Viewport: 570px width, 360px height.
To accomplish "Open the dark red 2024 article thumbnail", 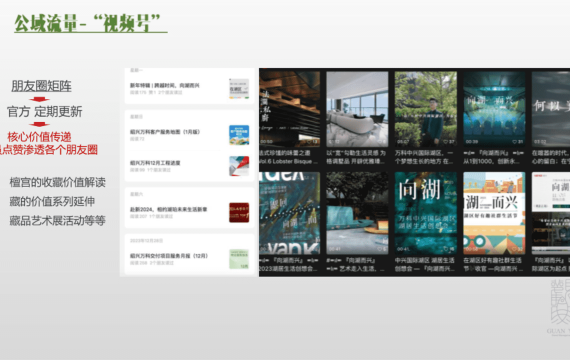I will tap(239, 212).
